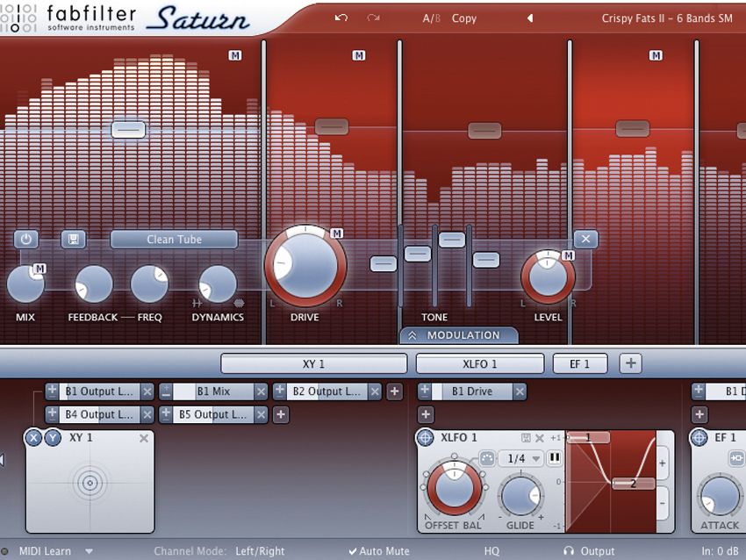Toggle the Auto Mute checkbox
Viewport: 746px width, 560px height.
(x=379, y=551)
